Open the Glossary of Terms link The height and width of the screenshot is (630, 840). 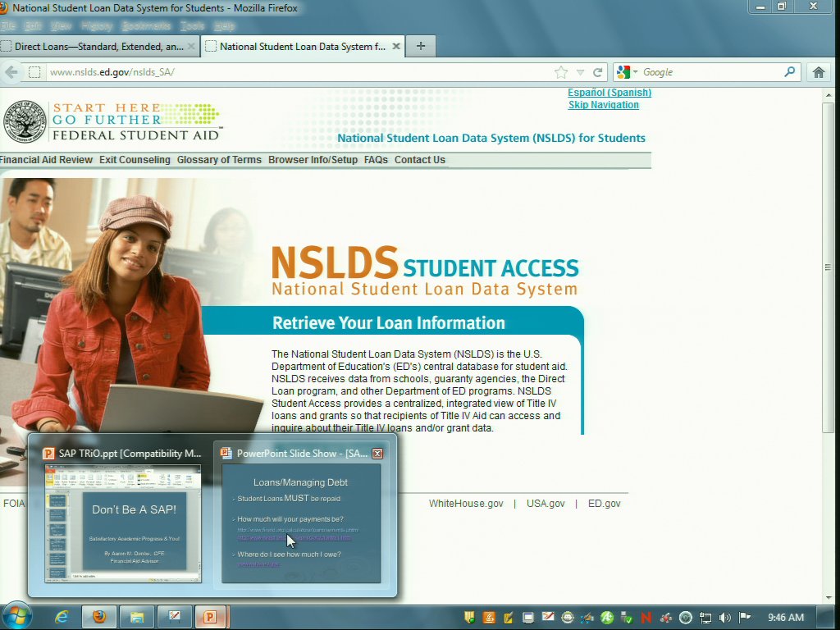(x=219, y=160)
